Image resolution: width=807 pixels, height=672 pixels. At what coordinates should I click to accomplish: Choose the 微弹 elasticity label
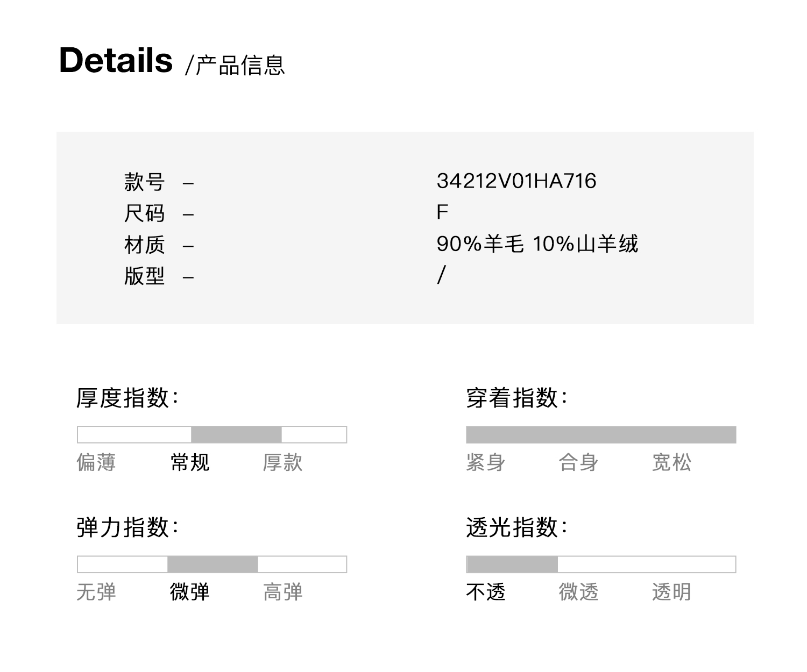click(190, 592)
